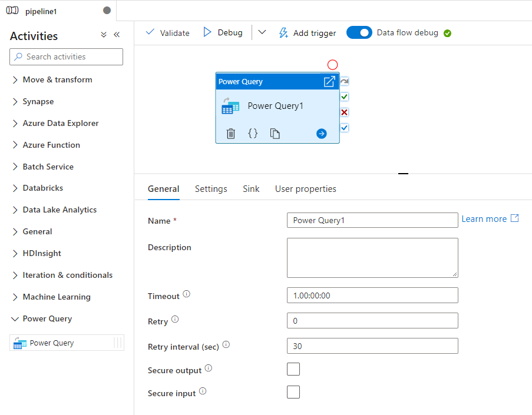Expand the Move & transform category
Image resolution: width=532 pixels, height=415 pixels.
point(57,79)
